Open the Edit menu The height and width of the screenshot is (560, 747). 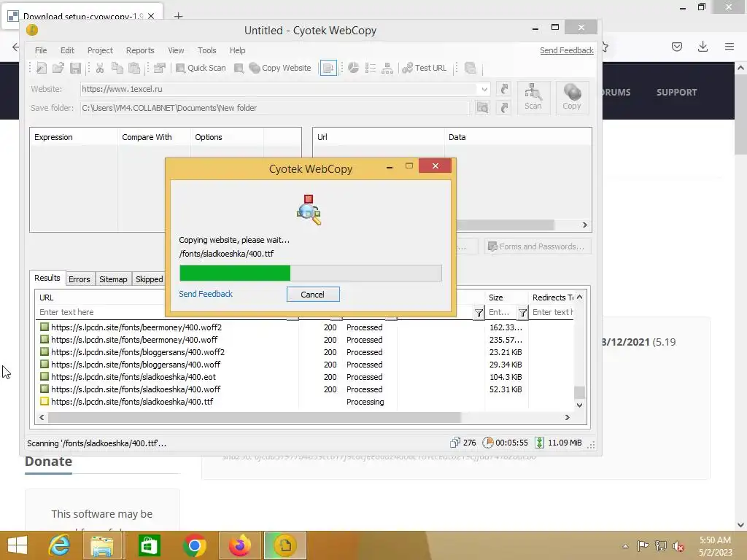(x=67, y=50)
